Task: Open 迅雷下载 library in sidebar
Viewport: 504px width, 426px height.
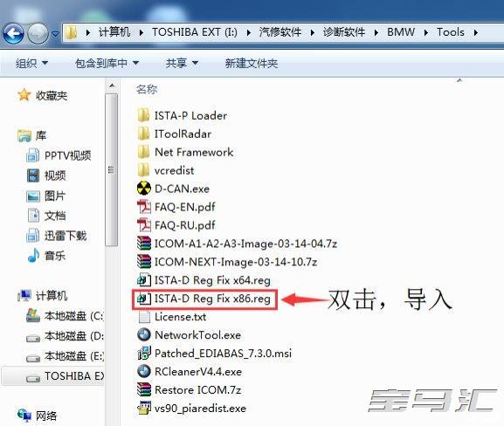Action: pyautogui.click(x=57, y=236)
